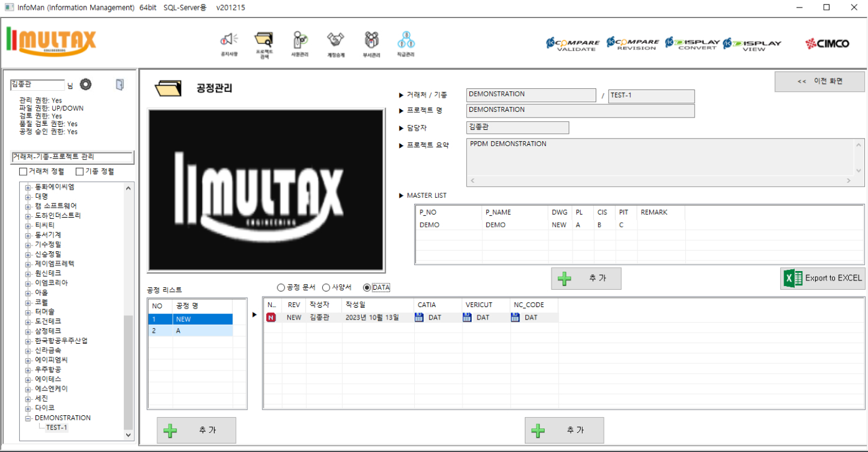Click the tree vertical scrollbar thumb
Screen dimensions: 868x452
click(x=129, y=372)
